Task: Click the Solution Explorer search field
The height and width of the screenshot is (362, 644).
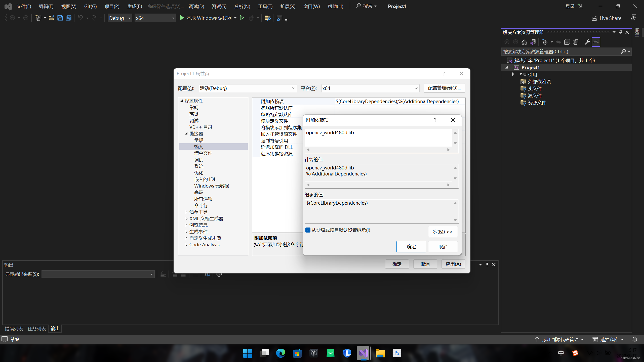Action: 561,52
